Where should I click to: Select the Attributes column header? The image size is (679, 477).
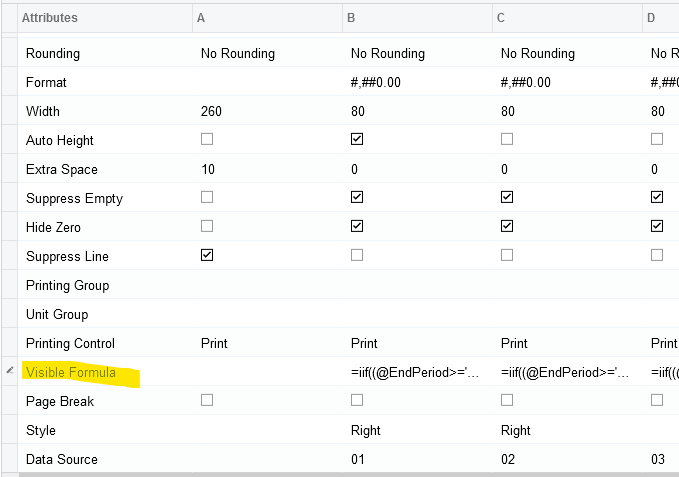click(105, 18)
